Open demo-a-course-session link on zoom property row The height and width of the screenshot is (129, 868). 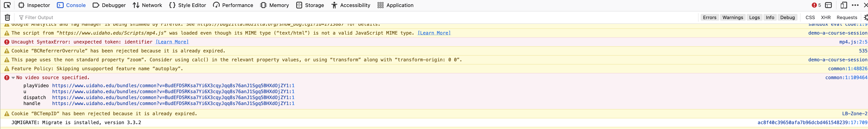tap(838, 60)
